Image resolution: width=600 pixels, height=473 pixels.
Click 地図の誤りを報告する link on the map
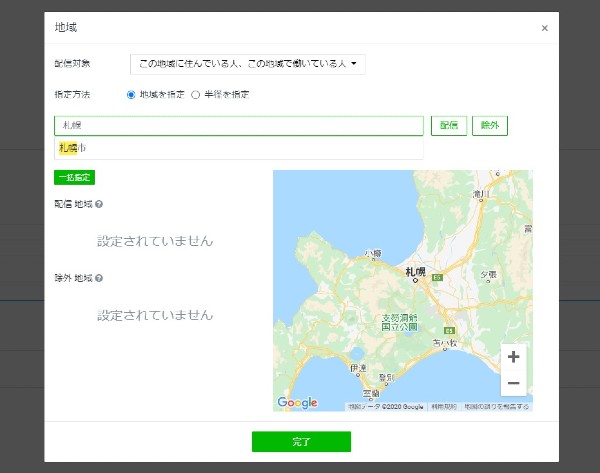496,407
